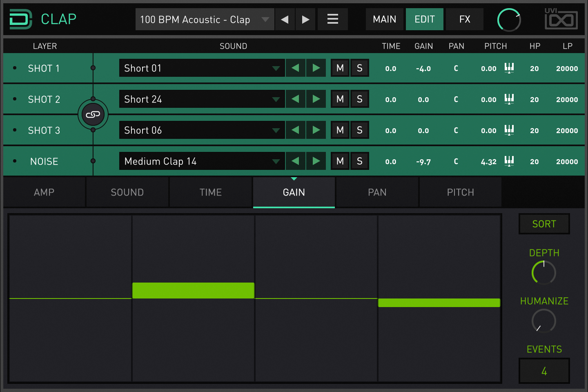Open the hamburger preset menu
The width and height of the screenshot is (588, 392).
[333, 19]
